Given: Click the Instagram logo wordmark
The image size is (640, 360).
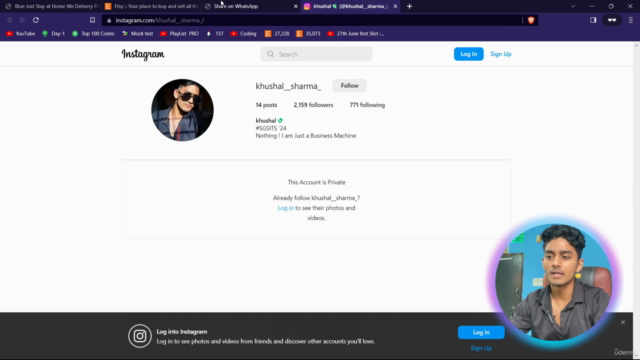Looking at the screenshot, I should (x=143, y=54).
